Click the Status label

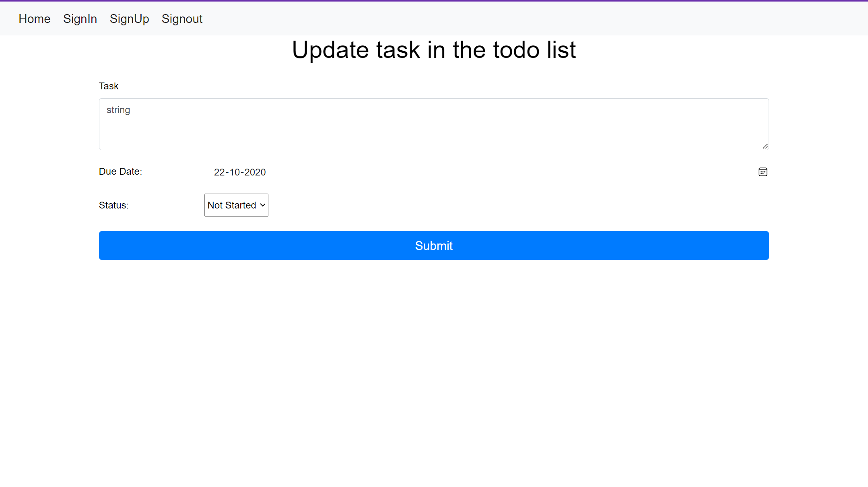(x=113, y=205)
